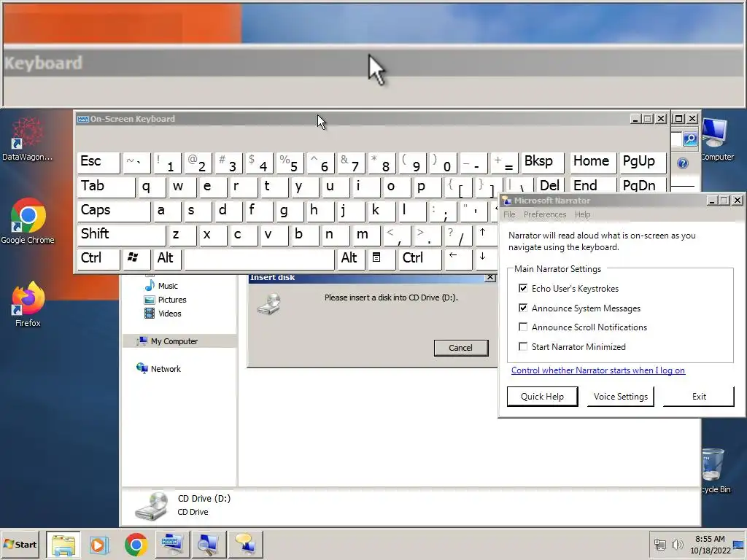Click Quick Help button in Narrator
This screenshot has width=747, height=560.
click(542, 396)
